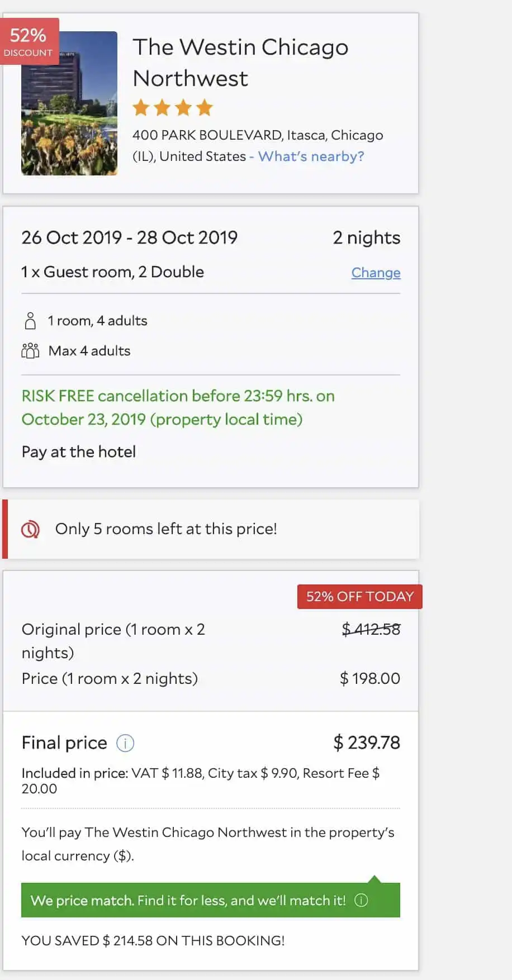Viewport: 512px width, 980px height.
Task: Click the 52% discount badge
Action: point(29,41)
